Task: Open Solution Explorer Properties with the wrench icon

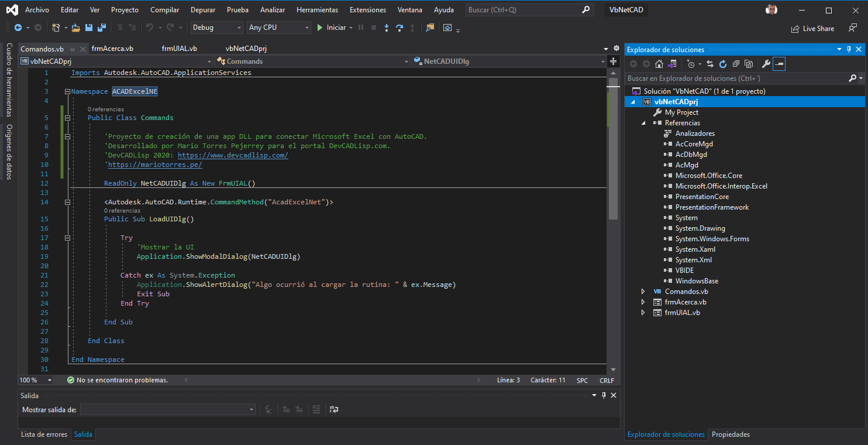Action: pos(766,64)
